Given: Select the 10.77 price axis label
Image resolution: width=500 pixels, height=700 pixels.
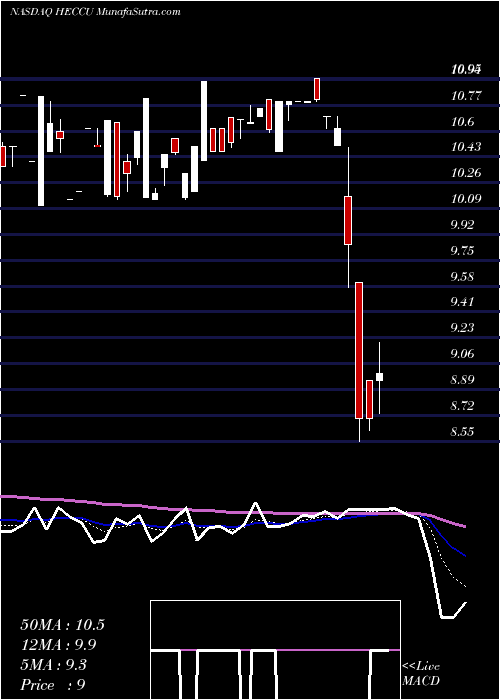Looking at the screenshot, I should (466, 95).
